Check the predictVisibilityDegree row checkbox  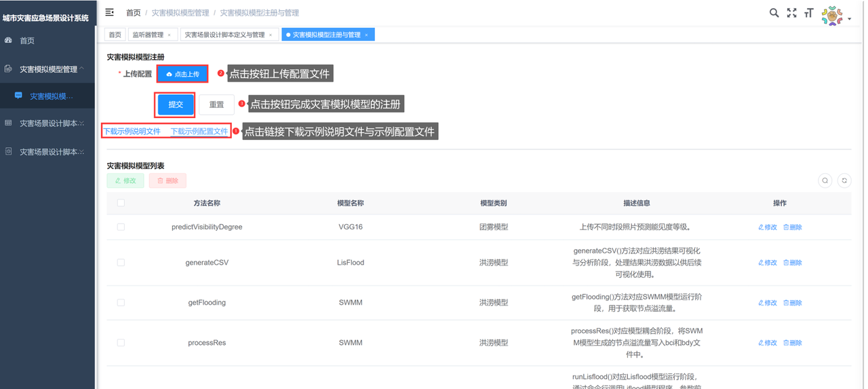[121, 227]
